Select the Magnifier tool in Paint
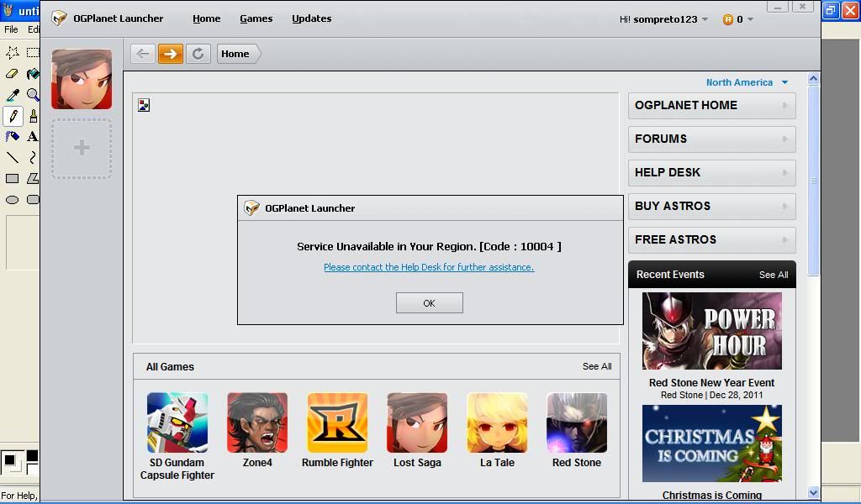The width and height of the screenshot is (861, 504). (33, 95)
